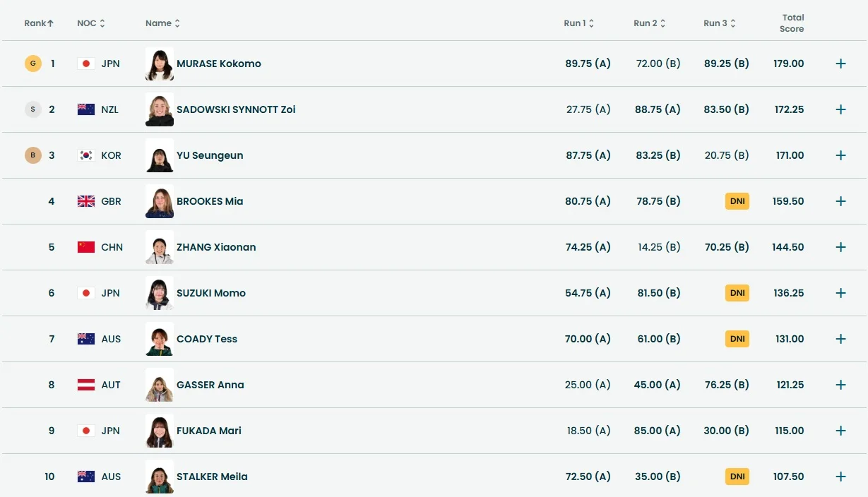Viewport: 868px width, 497px height.
Task: Click the China flag icon
Action: tap(86, 247)
